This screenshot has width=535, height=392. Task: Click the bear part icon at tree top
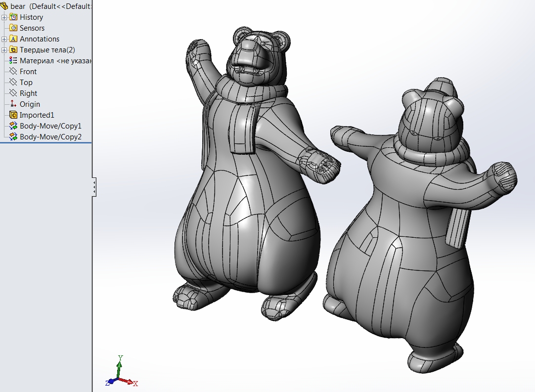pos(5,6)
